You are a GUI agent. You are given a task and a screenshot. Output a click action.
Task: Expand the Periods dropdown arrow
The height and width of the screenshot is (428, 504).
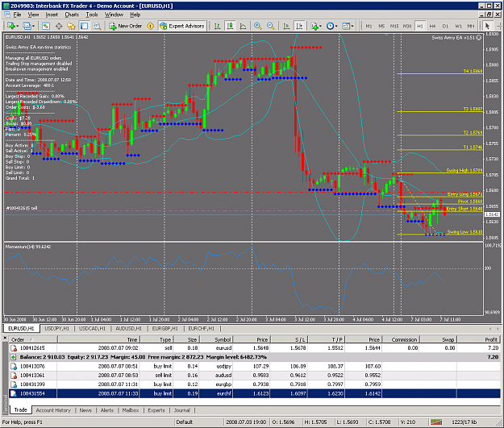tap(336, 26)
